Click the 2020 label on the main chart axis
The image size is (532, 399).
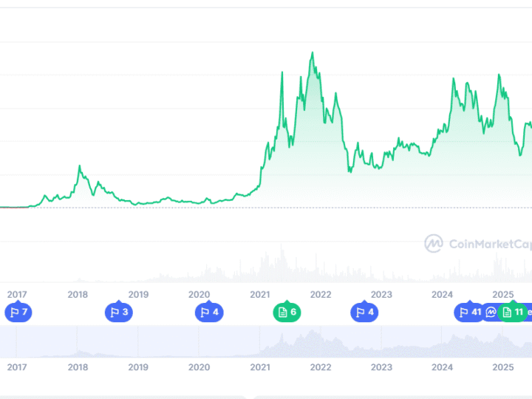tap(199, 294)
